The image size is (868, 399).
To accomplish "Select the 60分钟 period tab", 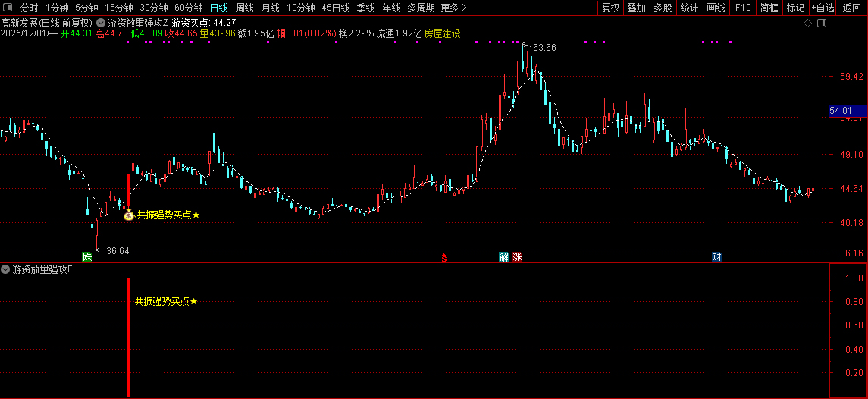I will click(x=189, y=8).
